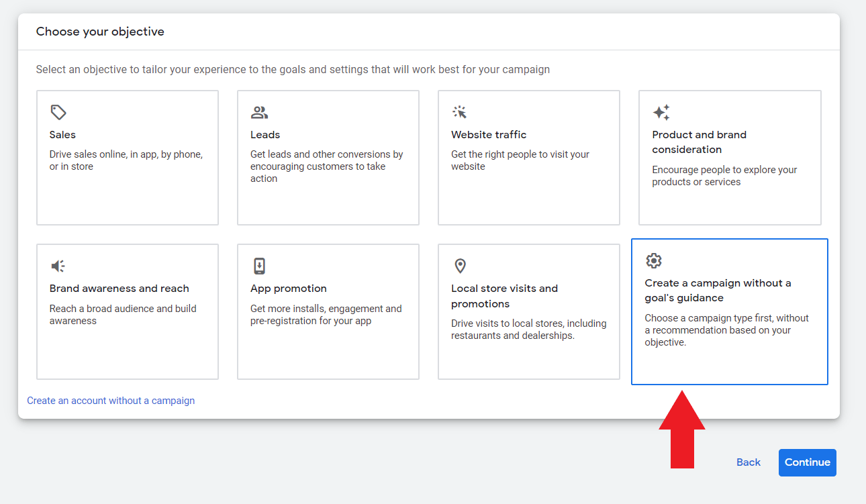
Task: Click the Product and brand sparkle icon
Action: [661, 112]
